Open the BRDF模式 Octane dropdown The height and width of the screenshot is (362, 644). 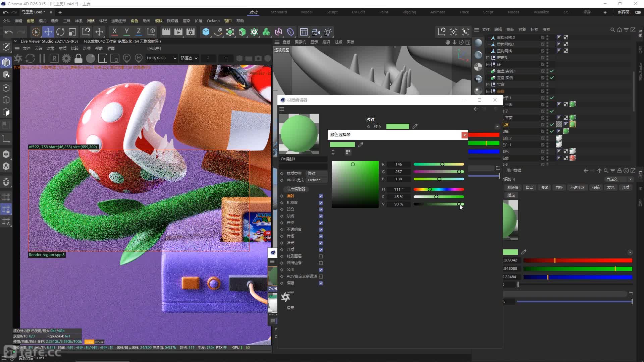click(317, 180)
